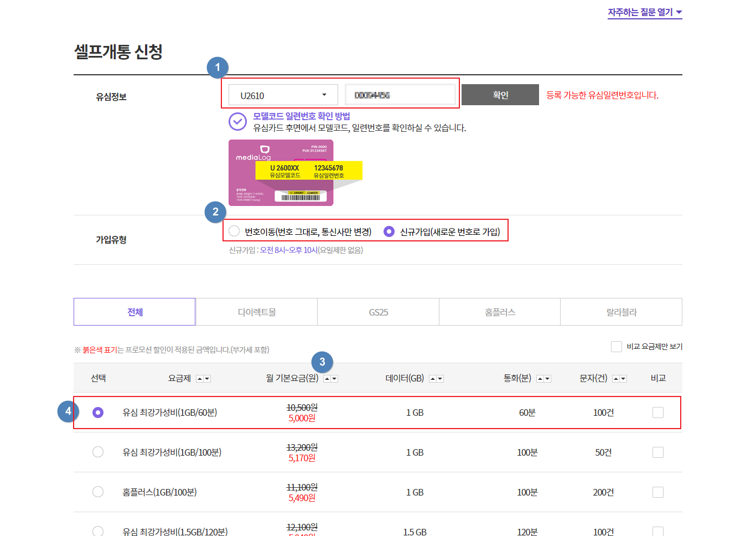Click the purple checkmark circle icon
The width and height of the screenshot is (756, 536).
237,121
